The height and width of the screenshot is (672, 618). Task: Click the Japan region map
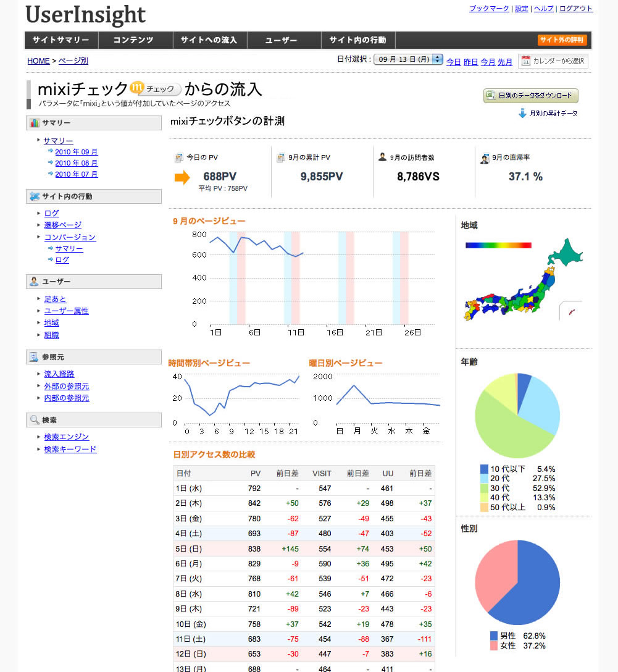coord(524,279)
